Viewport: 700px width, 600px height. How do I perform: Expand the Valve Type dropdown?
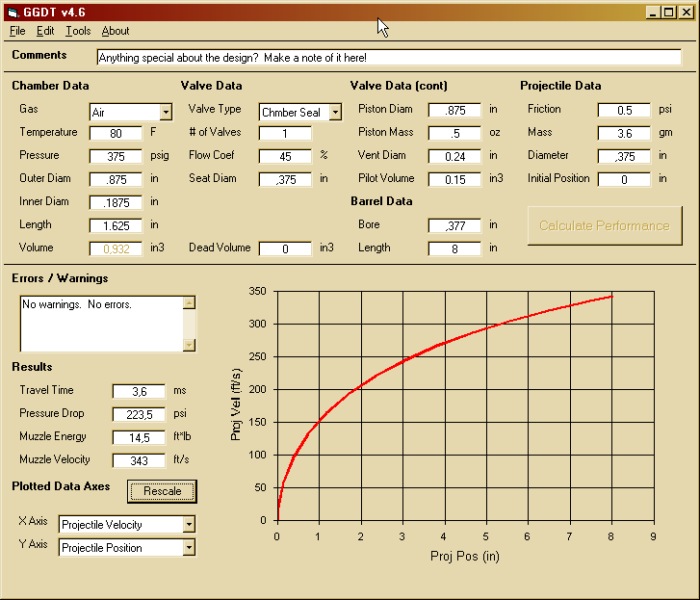click(335, 112)
